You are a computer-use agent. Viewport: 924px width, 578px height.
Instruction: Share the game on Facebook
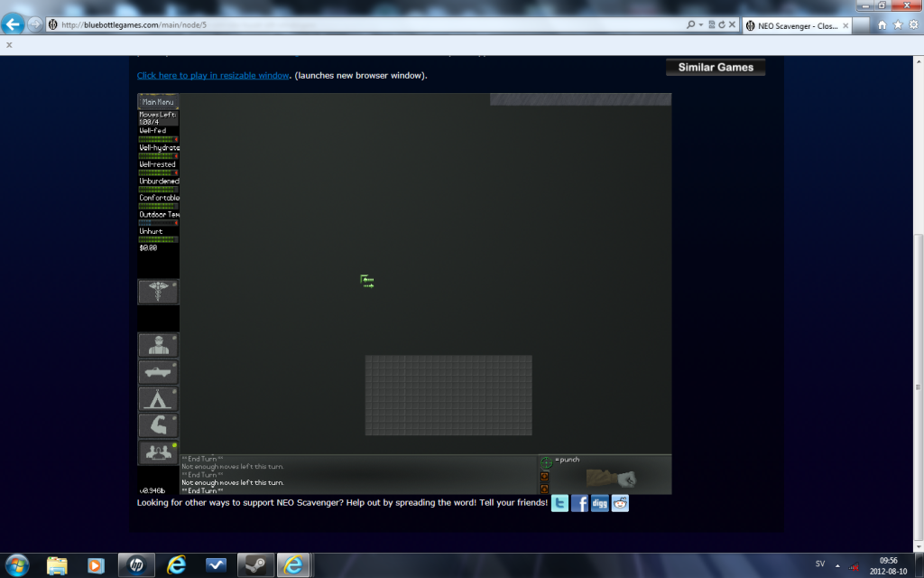579,504
